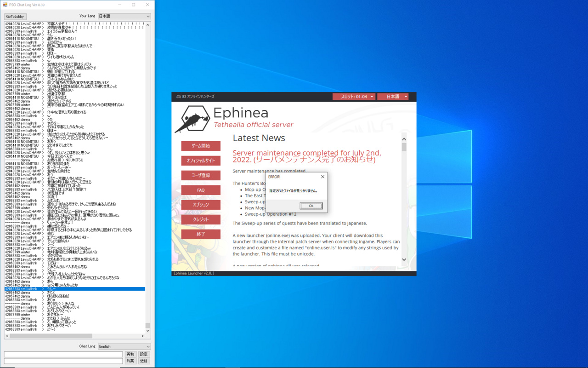Select winter's row "地球温暖化の貢献が止まらないな"
The width and height of the screenshot is (588, 368).
[x=75, y=252]
